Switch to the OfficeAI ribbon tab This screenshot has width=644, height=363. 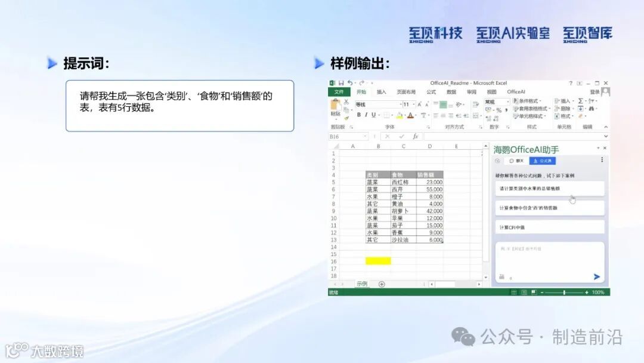(516, 92)
